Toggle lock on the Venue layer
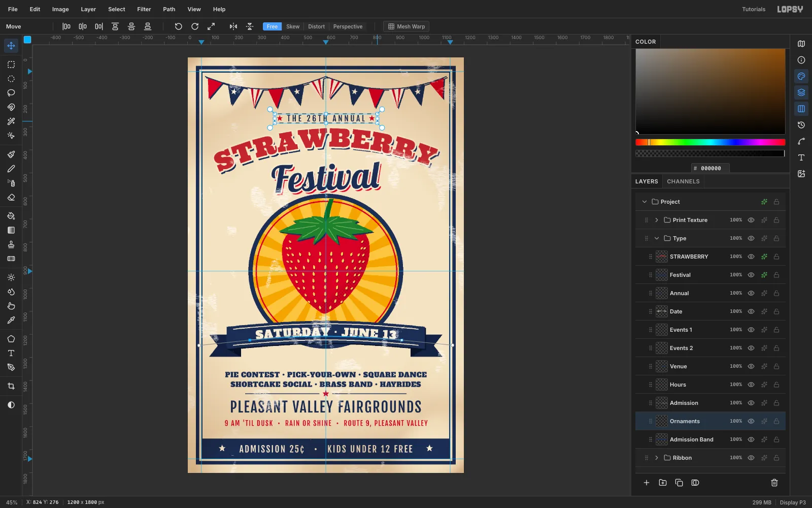This screenshot has height=508, width=812. pos(776,366)
